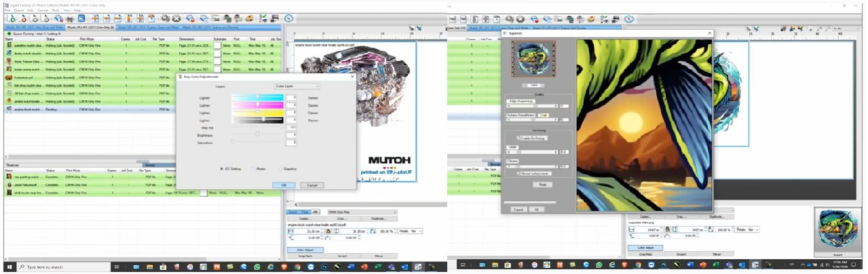Open the Jobs menu
Image resolution: width=868 pixels, height=274 pixels.
(x=31, y=10)
